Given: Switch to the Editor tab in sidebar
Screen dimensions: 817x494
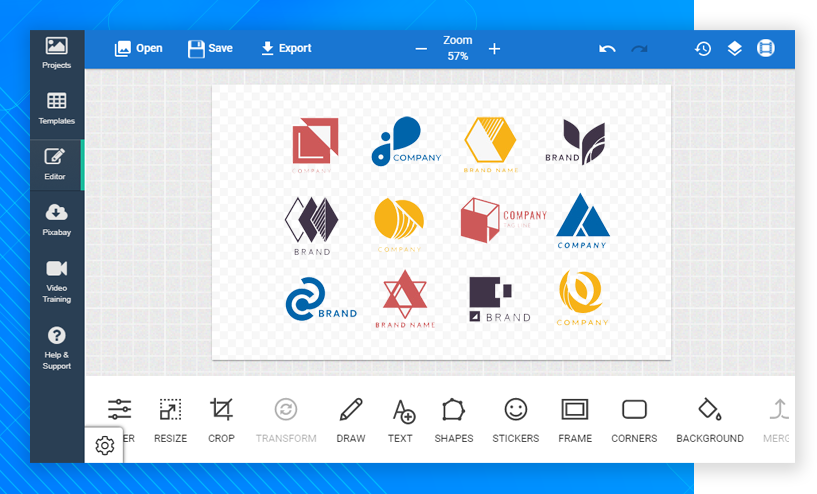Looking at the screenshot, I should pos(55,164).
